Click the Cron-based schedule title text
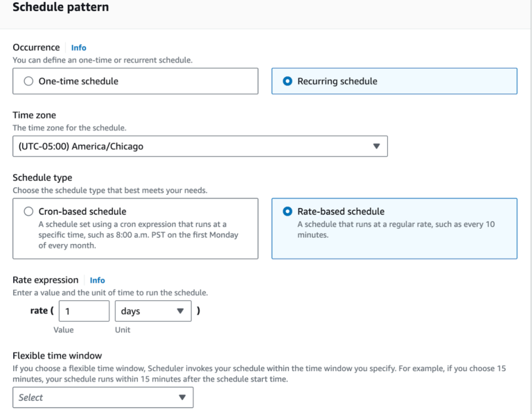 pos(82,212)
